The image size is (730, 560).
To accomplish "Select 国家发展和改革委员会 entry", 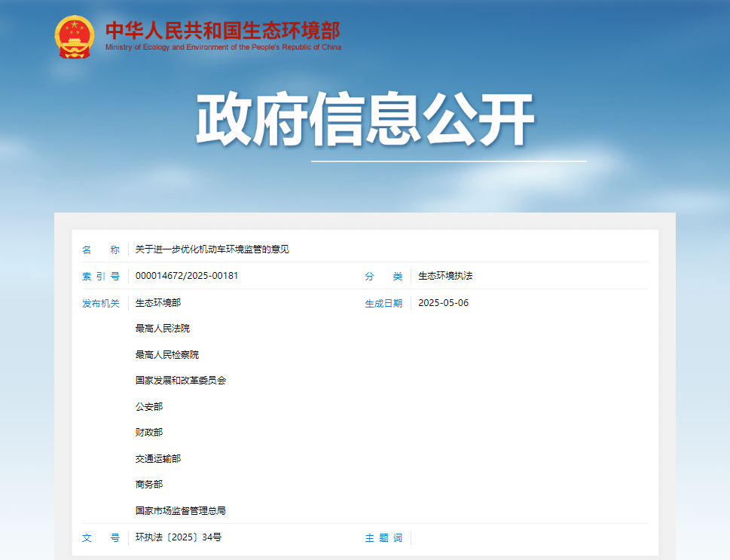I will tap(181, 380).
